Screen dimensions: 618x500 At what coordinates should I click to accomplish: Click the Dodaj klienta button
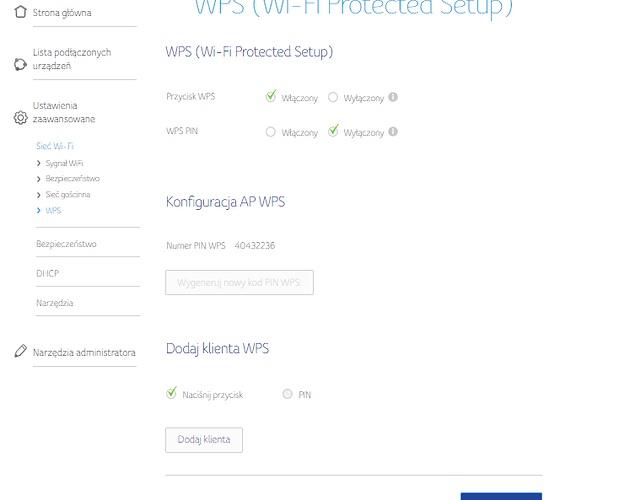(204, 440)
